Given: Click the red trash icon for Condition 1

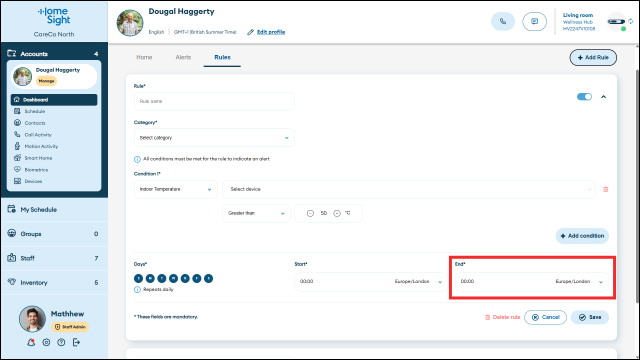Looking at the screenshot, I should [606, 189].
